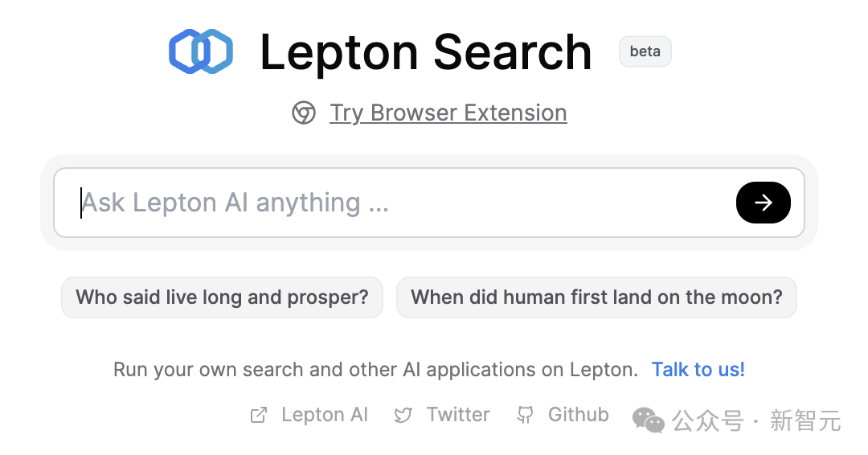
Task: Choose the 'Who said live long and prosper?' suggestion
Action: (x=222, y=297)
